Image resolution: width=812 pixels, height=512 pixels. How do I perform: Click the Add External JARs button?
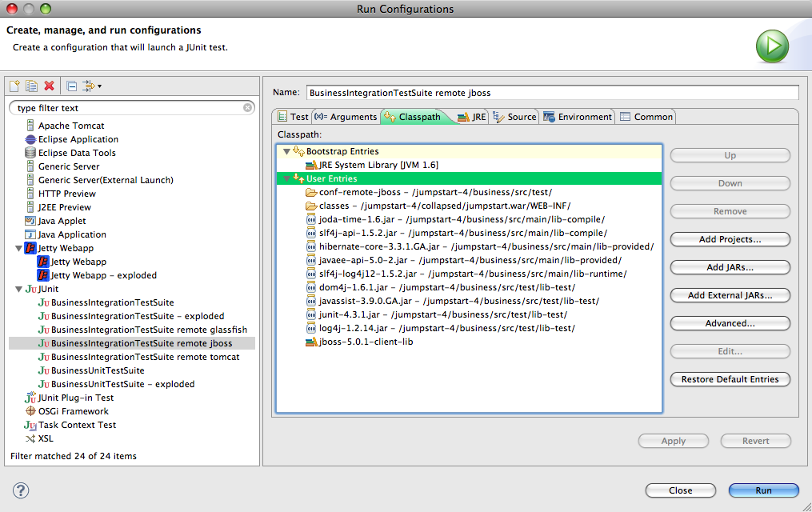[x=730, y=295]
